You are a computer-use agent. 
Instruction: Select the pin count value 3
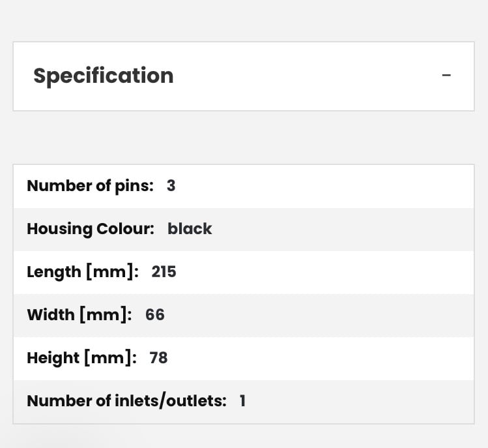pos(171,186)
